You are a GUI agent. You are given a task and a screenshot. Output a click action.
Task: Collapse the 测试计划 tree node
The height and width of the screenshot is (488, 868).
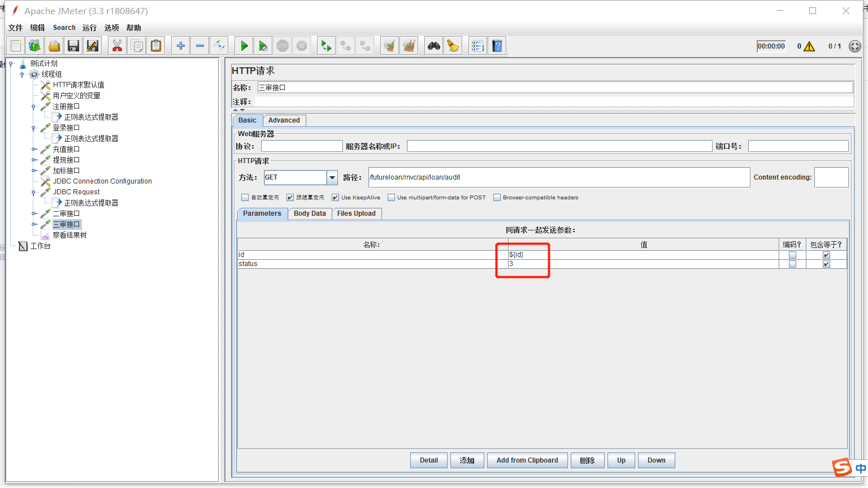(11, 64)
